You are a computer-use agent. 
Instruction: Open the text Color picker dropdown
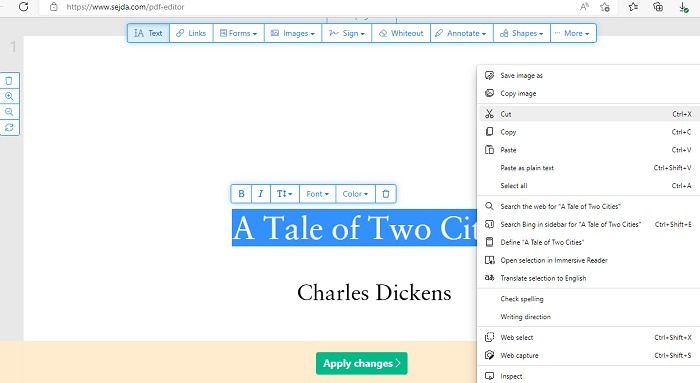pos(355,194)
